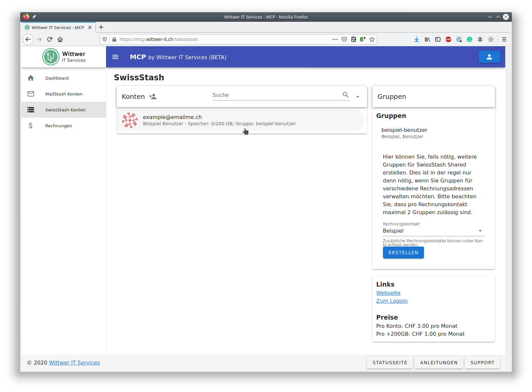Select the Wittwer IT Services - MCP tab
Viewport: 532px width, 392px height.
pyautogui.click(x=58, y=27)
